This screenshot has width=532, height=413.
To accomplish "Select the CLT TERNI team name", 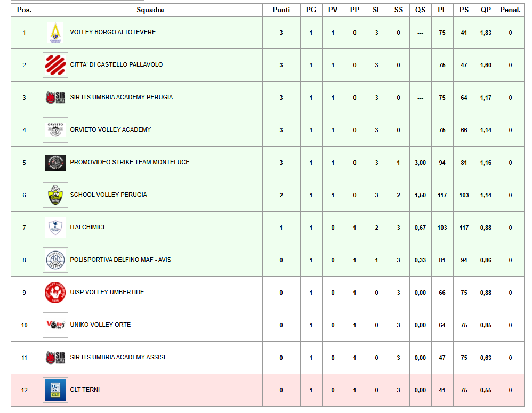I will [x=85, y=390].
